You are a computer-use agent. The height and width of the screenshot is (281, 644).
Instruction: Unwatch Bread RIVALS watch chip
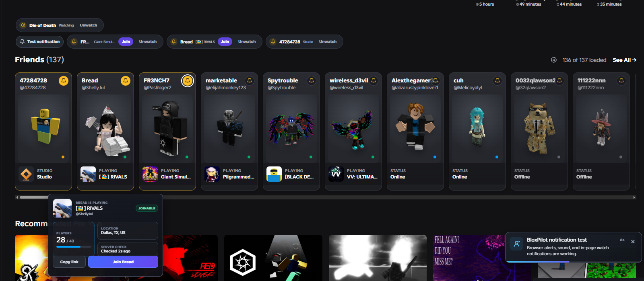point(247,42)
